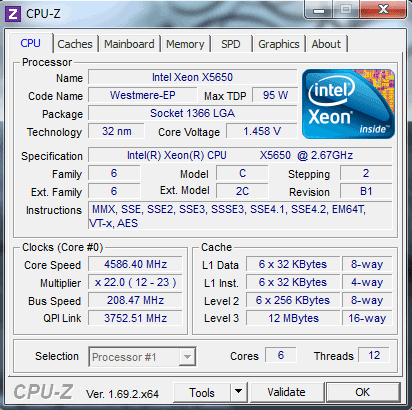Click the Westmere-EP code name value

143,95
